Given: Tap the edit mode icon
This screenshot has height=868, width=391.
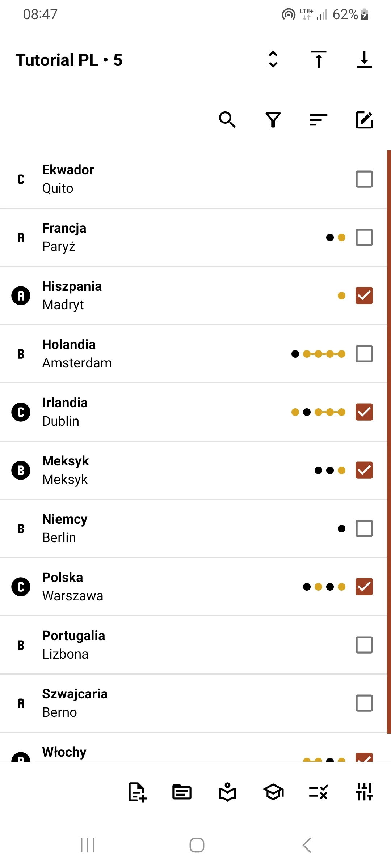Looking at the screenshot, I should 364,120.
